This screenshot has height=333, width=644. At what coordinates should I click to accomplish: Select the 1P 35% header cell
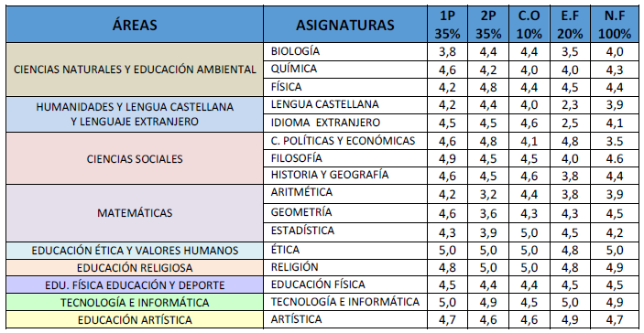pos(447,25)
